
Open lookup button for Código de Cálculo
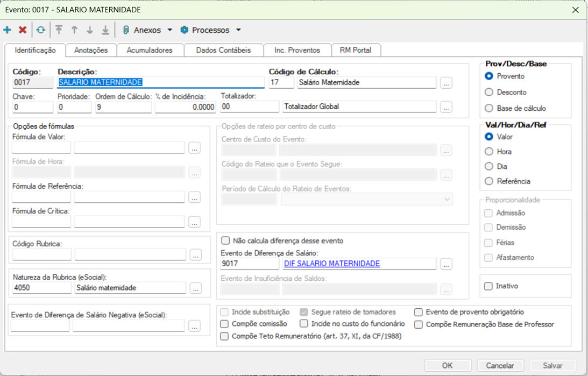coord(446,83)
